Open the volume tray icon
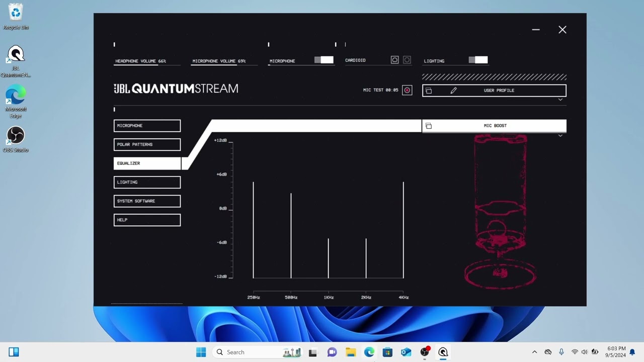Screen dimensions: 644x362 (584, 352)
